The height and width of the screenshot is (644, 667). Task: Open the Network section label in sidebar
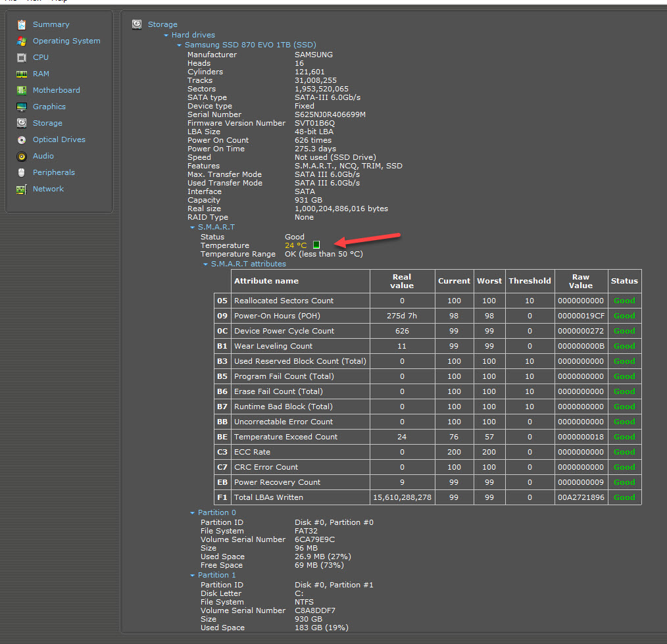tap(49, 189)
